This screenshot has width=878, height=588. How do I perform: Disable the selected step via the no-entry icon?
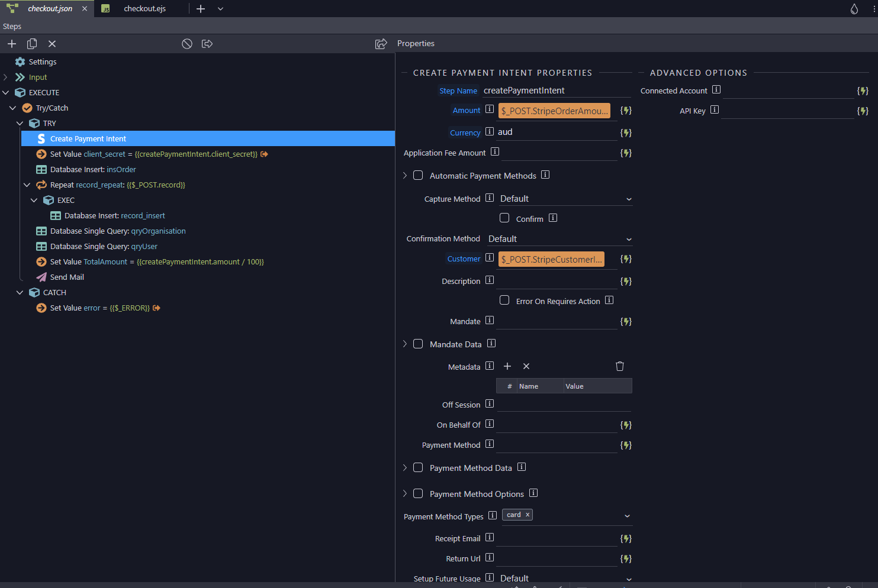click(187, 43)
